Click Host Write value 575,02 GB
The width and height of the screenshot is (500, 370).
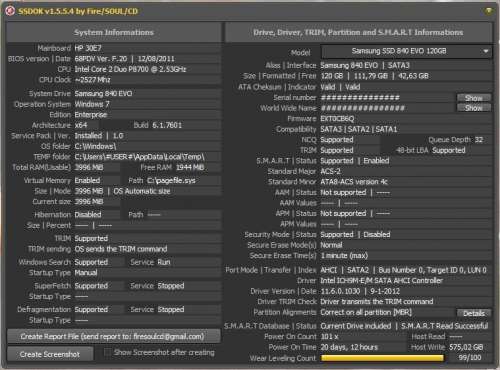(x=466, y=347)
